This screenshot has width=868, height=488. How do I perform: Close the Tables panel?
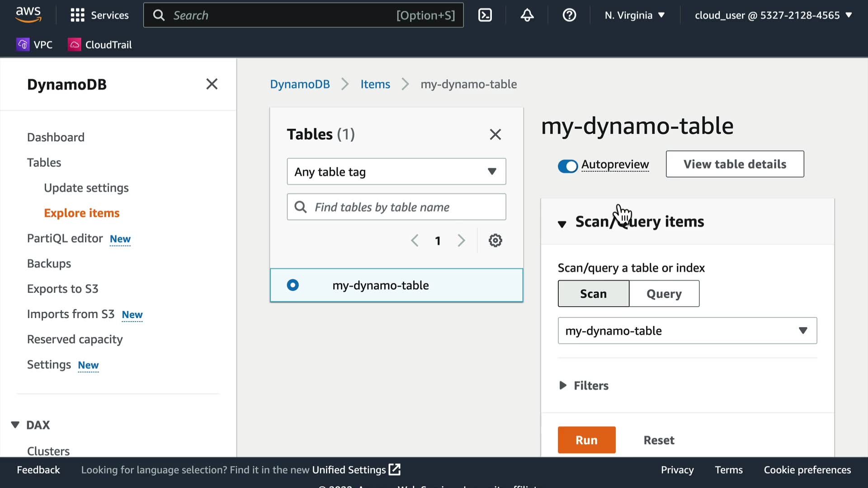pos(495,134)
